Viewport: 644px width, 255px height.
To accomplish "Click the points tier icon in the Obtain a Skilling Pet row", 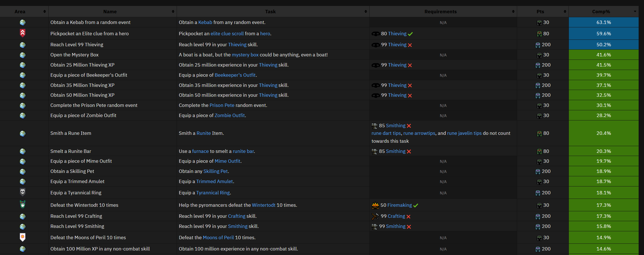I will pyautogui.click(x=538, y=172).
